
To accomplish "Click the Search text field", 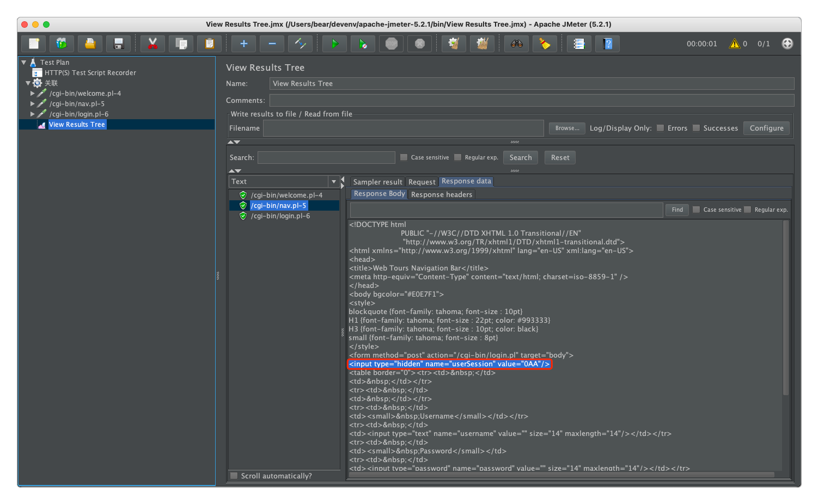I will pos(326,157).
